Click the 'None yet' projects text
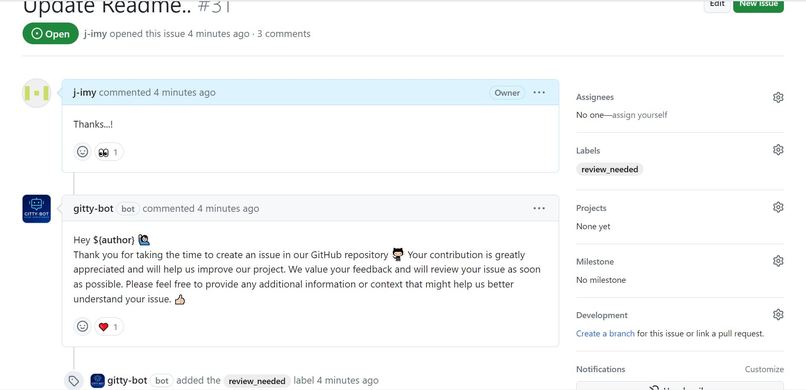 pos(593,227)
